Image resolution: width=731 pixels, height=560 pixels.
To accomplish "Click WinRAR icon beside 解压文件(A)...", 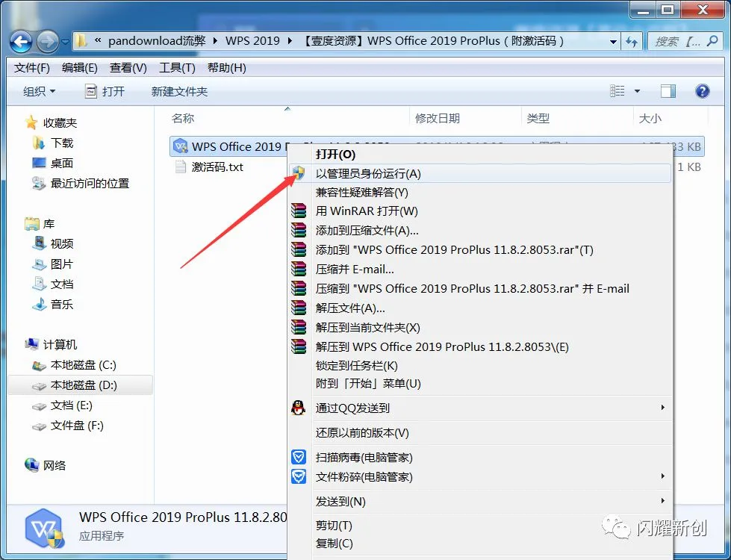I will pyautogui.click(x=299, y=308).
